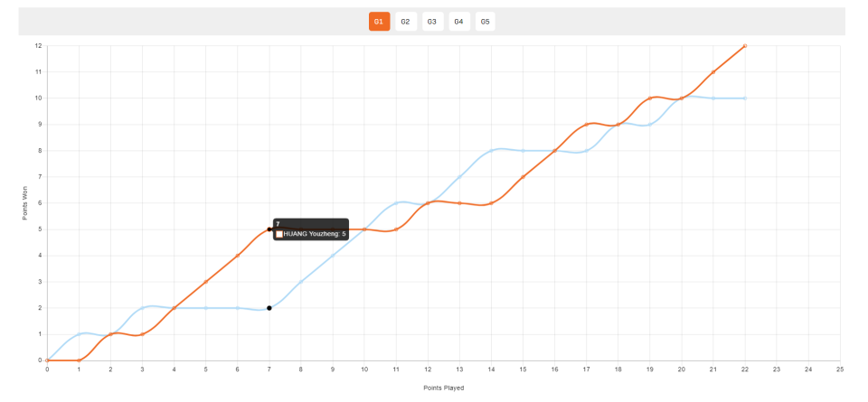Click orange data point at 3 points played

tap(142, 334)
